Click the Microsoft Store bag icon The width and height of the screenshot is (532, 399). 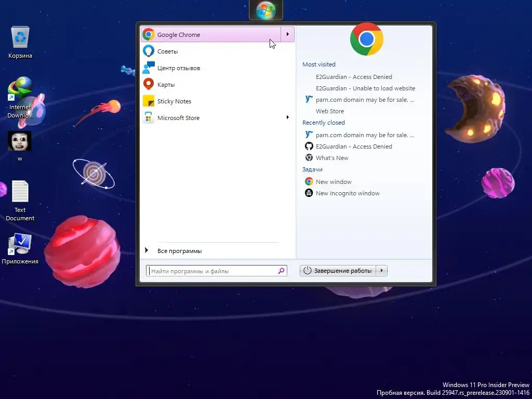(148, 118)
